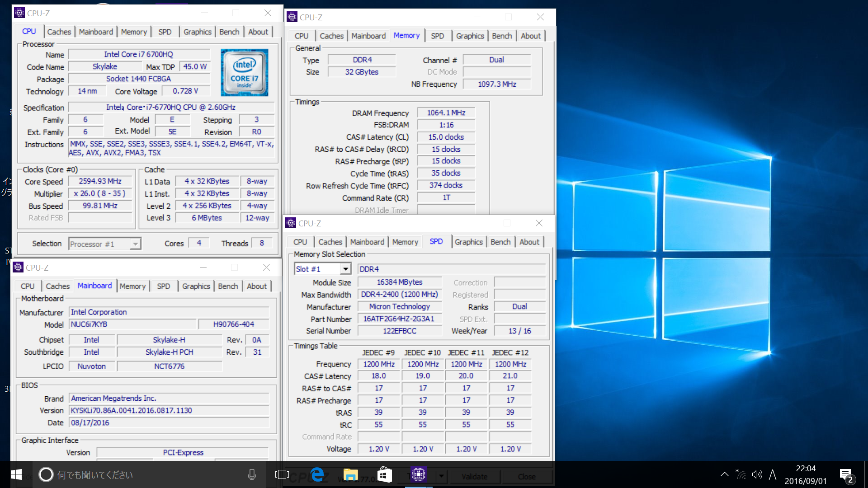The width and height of the screenshot is (868, 488).
Task: Switch to Caches tab in top-left CPU-Z window
Action: click(59, 32)
